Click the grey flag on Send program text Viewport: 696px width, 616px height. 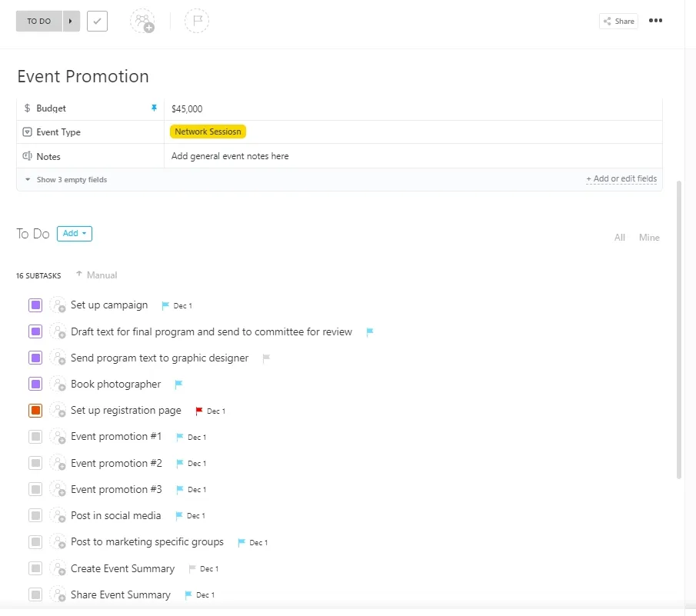266,358
